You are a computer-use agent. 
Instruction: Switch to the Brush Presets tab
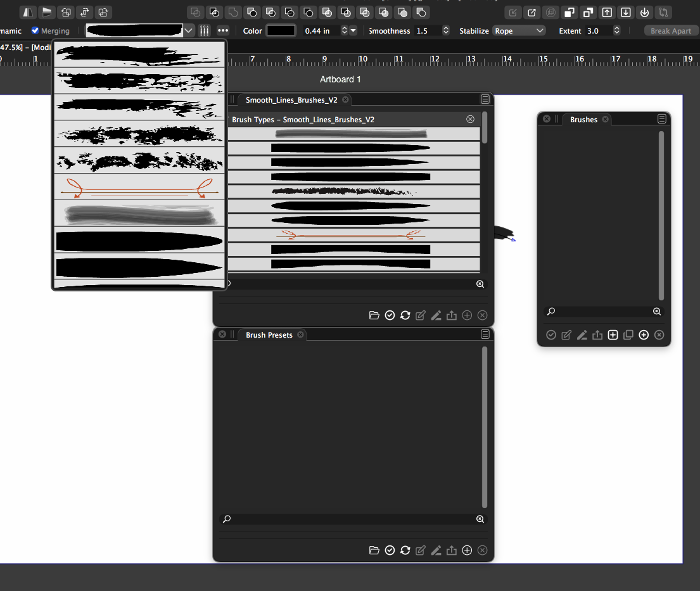[x=269, y=335]
